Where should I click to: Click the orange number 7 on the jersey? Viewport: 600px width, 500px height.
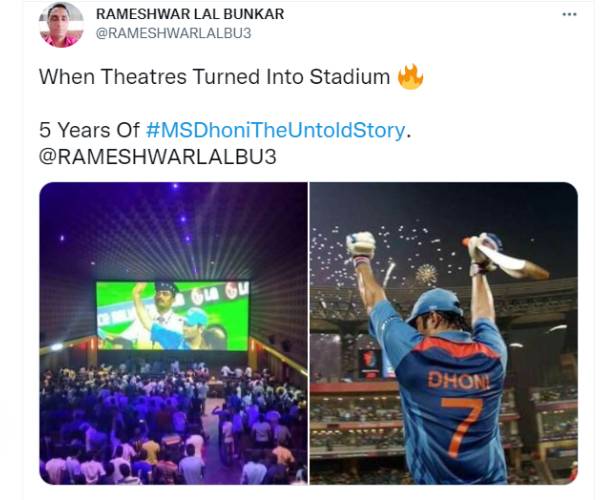tap(461, 427)
